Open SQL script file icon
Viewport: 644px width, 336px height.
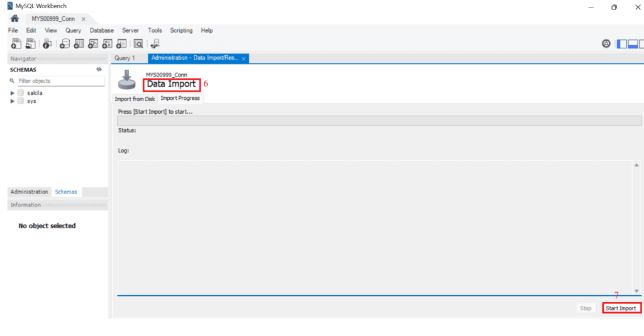pos(30,43)
